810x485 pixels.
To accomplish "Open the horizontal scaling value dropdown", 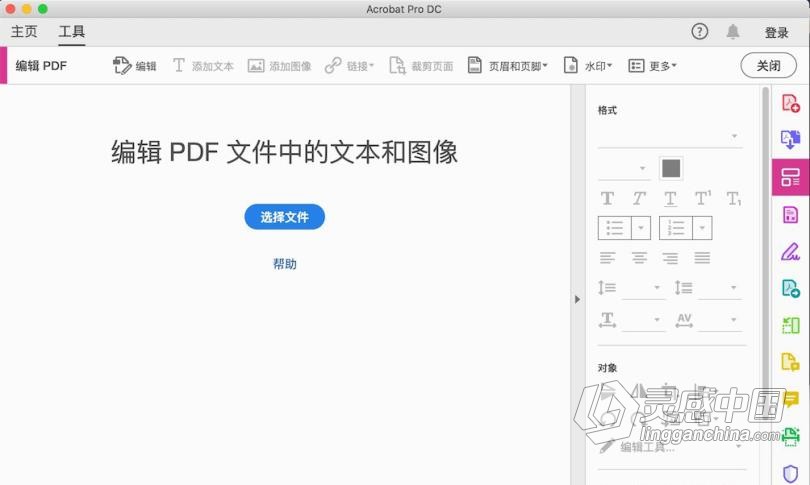I will (x=644, y=320).
